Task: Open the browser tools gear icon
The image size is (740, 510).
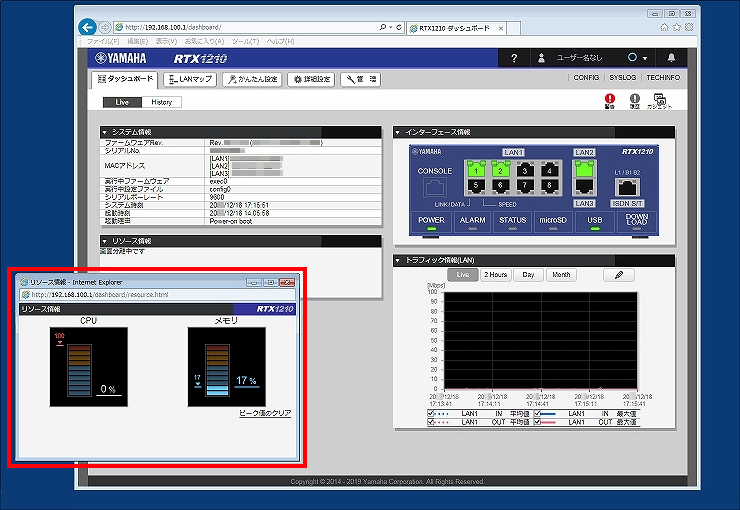Action: [x=689, y=27]
